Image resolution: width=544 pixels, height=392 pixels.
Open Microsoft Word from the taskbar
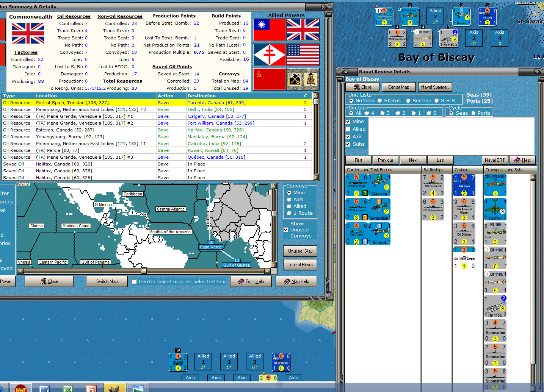tap(44, 388)
